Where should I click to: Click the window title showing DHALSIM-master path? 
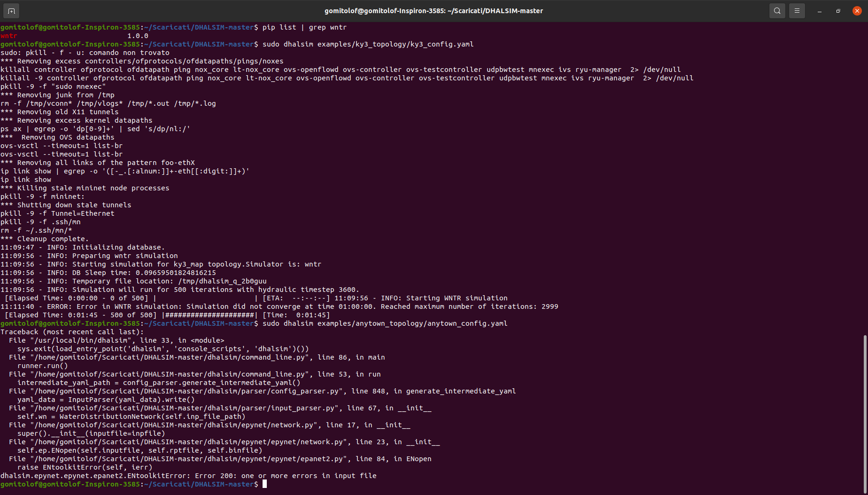click(434, 10)
